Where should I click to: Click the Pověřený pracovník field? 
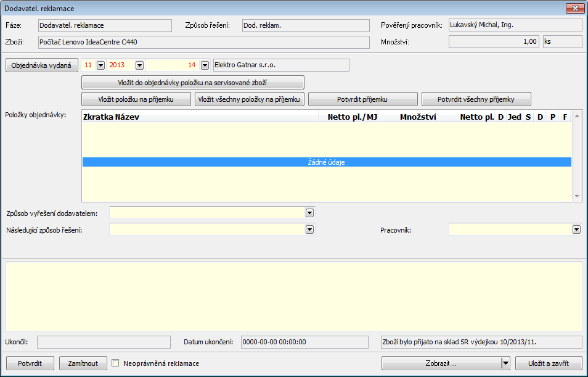click(515, 25)
